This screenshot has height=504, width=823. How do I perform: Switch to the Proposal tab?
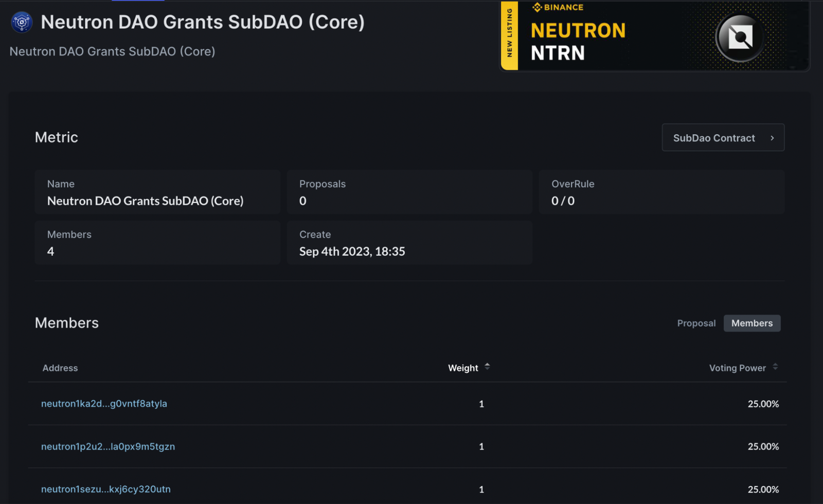696,323
